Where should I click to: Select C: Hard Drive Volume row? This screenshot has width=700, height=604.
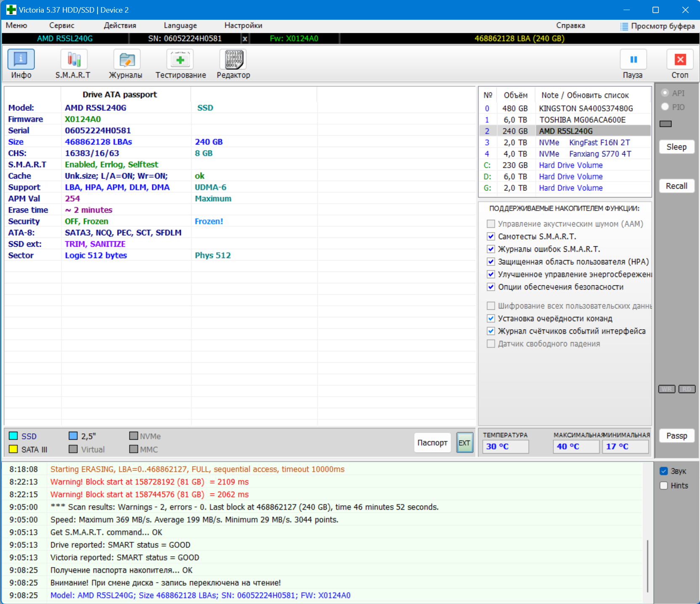565,165
